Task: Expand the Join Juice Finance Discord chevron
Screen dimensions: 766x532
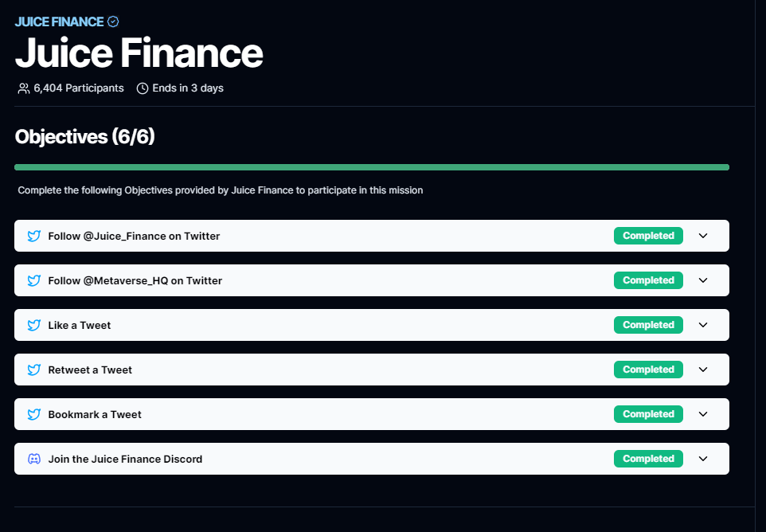Action: pos(703,459)
